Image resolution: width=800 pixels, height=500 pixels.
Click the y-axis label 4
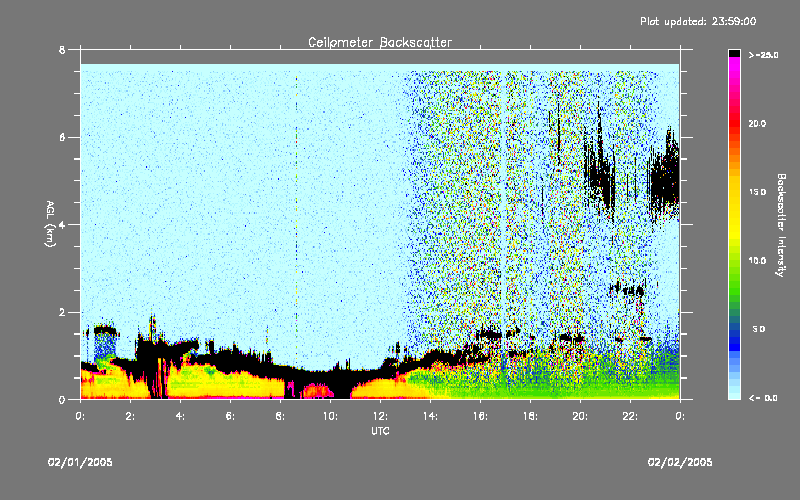(62, 225)
